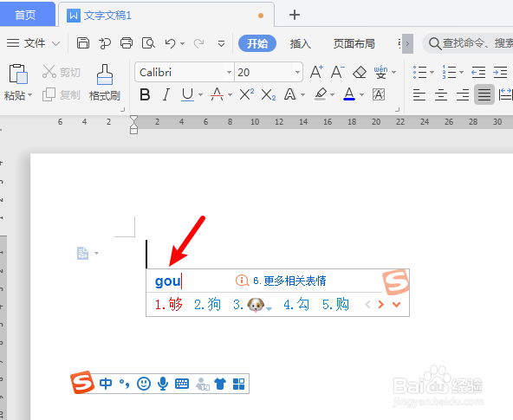Expand the Paste (粘贴) dropdown arrow
513x420 pixels.
[29, 95]
